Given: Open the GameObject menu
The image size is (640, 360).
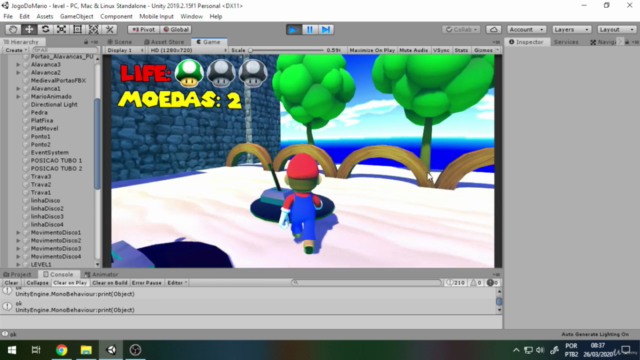Looking at the screenshot, I should [x=77, y=16].
